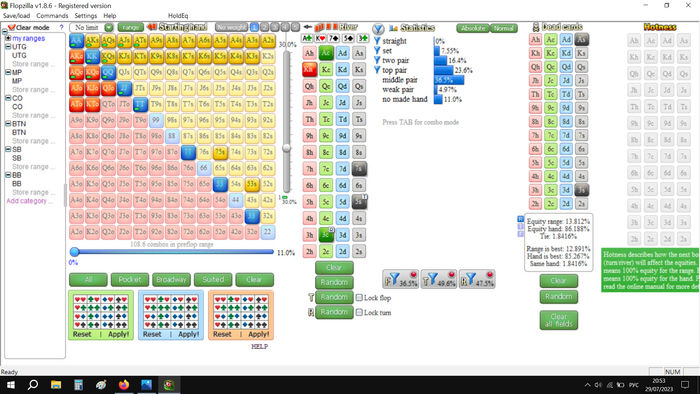The height and width of the screenshot is (394, 700).
Task: Toggle the filter funnel for set
Action: click(377, 50)
